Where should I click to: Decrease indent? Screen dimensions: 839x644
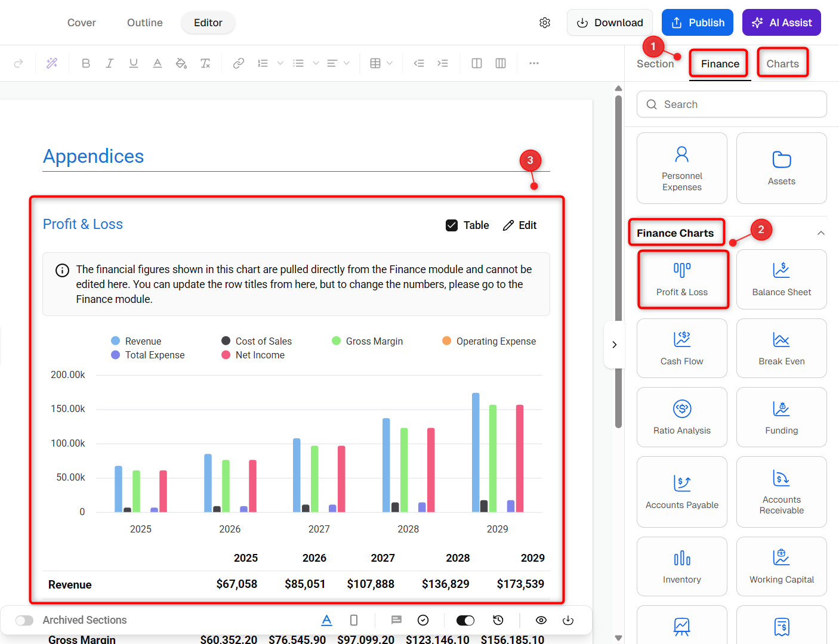419,63
